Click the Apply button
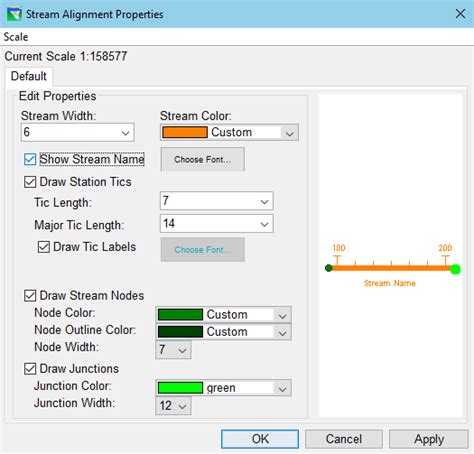 (x=429, y=439)
